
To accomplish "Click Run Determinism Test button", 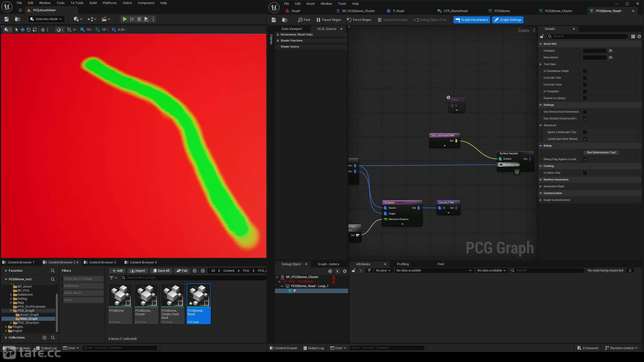I will 601,152.
